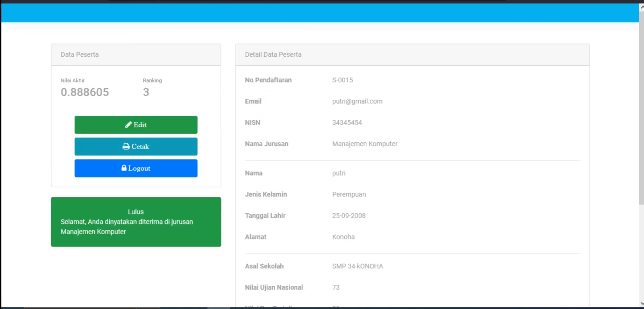
Task: Select the gender value Perempuan
Action: pyautogui.click(x=349, y=194)
